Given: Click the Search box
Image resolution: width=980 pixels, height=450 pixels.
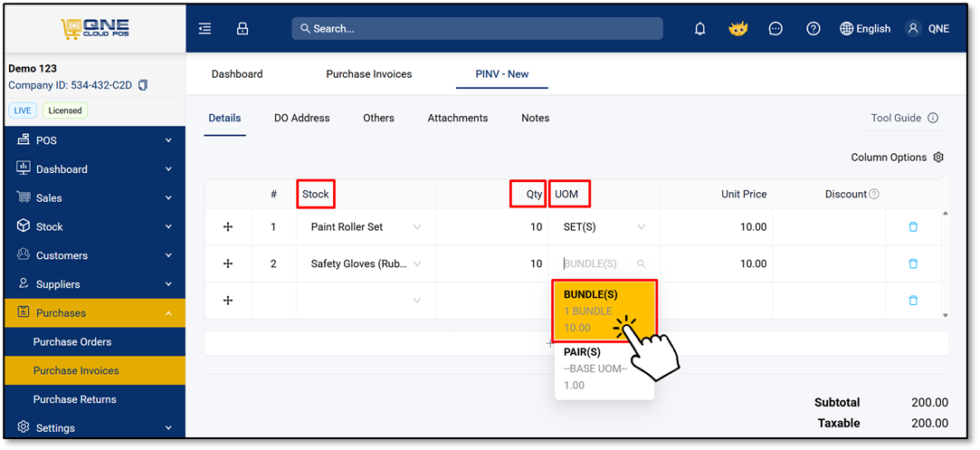Looking at the screenshot, I should point(478,29).
